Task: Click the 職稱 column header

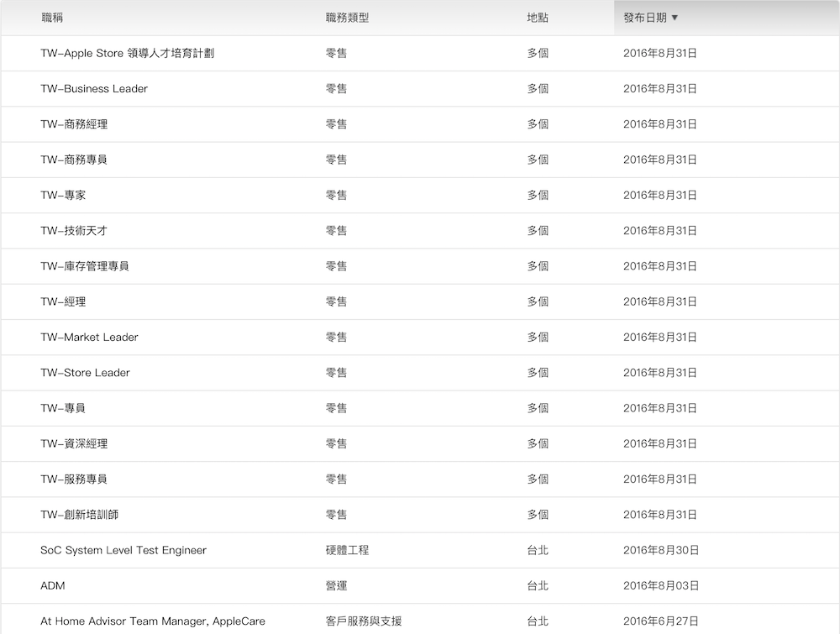Action: [x=51, y=18]
